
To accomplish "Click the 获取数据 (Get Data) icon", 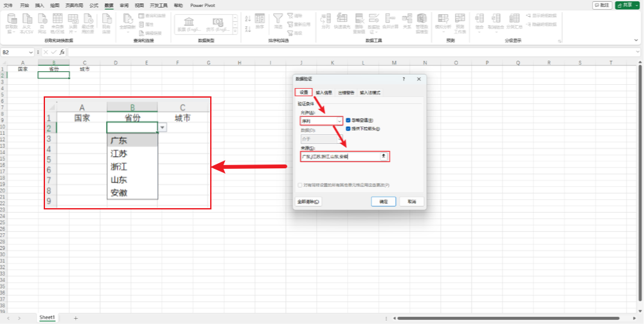I will (x=12, y=22).
